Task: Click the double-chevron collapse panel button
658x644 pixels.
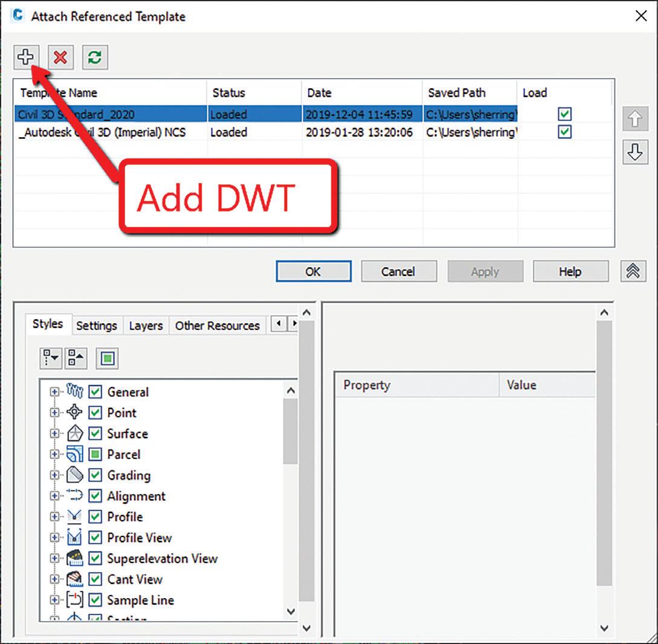Action: pyautogui.click(x=633, y=271)
